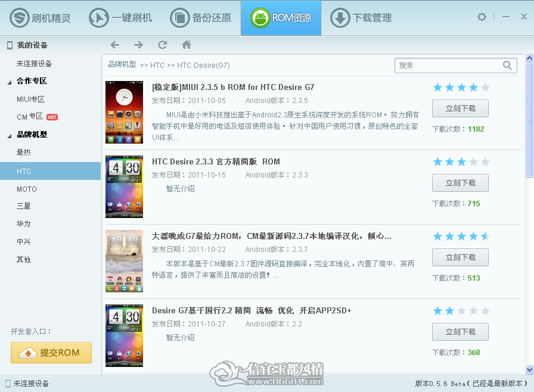This screenshot has height=392, width=534.
Task: Select 未连接设备 in the sidebar
Action: (34, 63)
